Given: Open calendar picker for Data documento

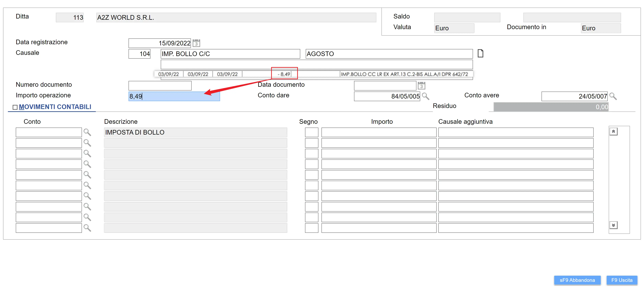Looking at the screenshot, I should [x=422, y=86].
